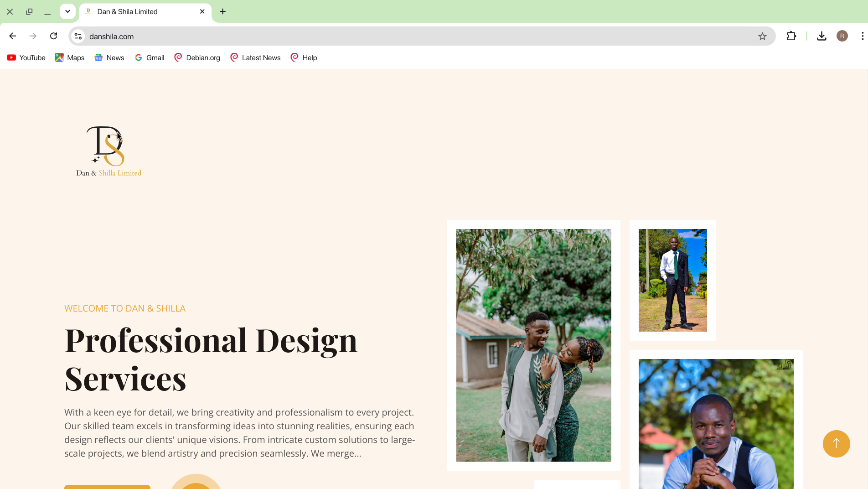Select the Dan & Shila Limited tab
This screenshot has width=868, height=489.
(x=145, y=11)
